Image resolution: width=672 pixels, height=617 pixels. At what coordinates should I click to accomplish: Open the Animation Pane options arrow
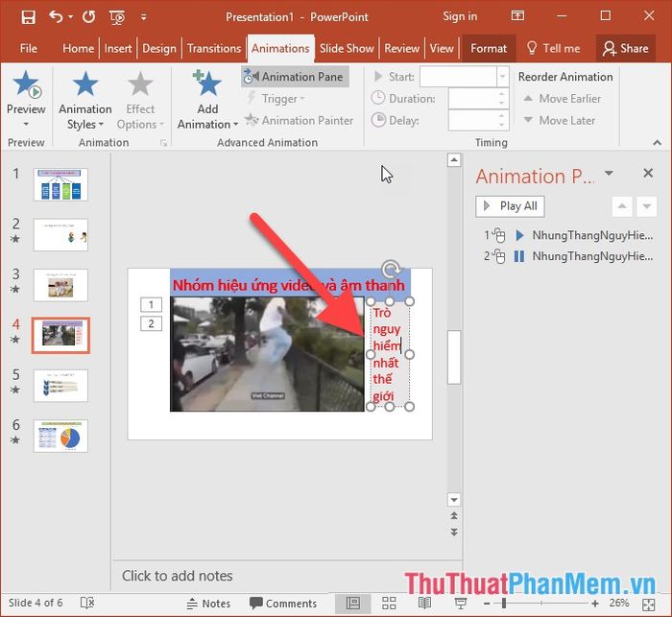(x=609, y=173)
